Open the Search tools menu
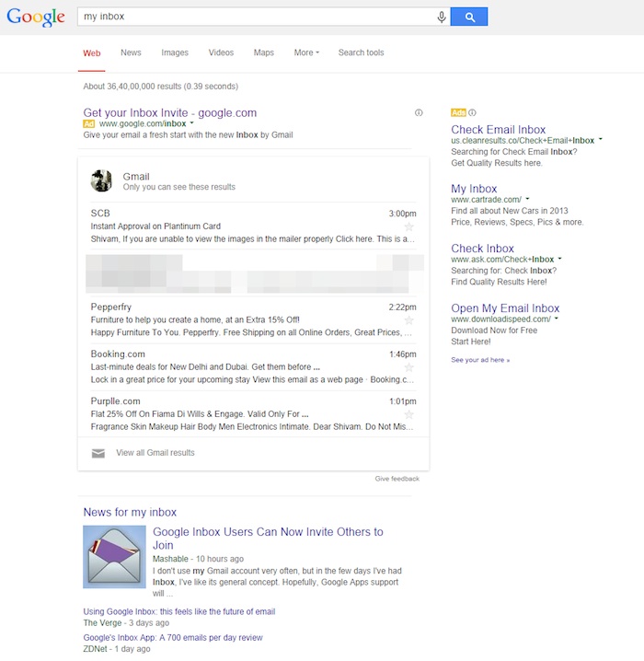The height and width of the screenshot is (661, 644). tap(361, 52)
